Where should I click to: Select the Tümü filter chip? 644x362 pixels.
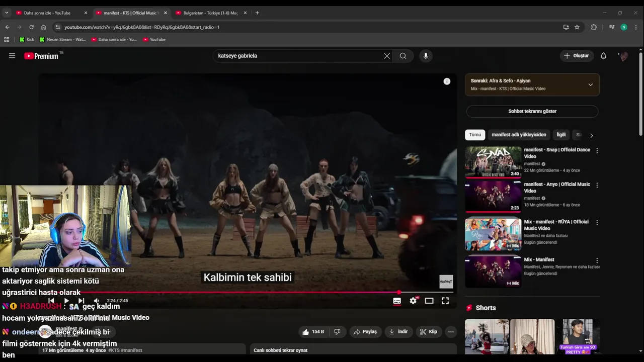[475, 135]
